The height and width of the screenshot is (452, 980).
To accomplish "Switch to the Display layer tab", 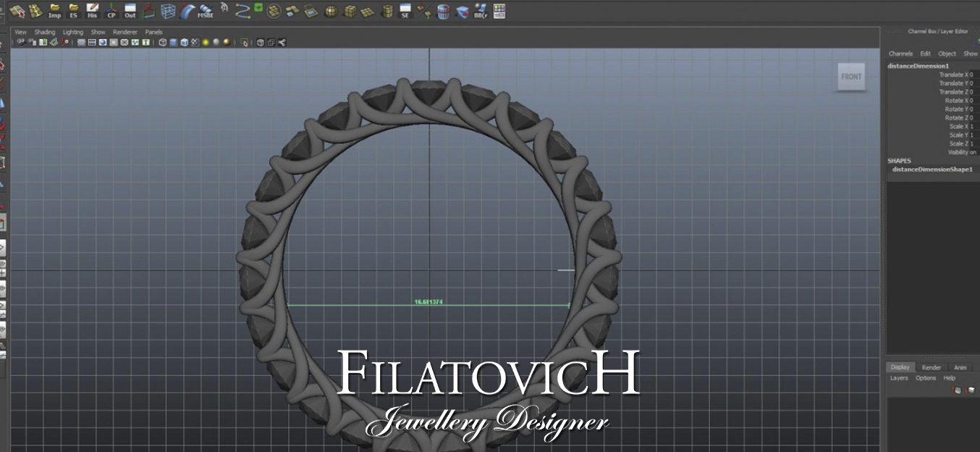I will (x=900, y=367).
